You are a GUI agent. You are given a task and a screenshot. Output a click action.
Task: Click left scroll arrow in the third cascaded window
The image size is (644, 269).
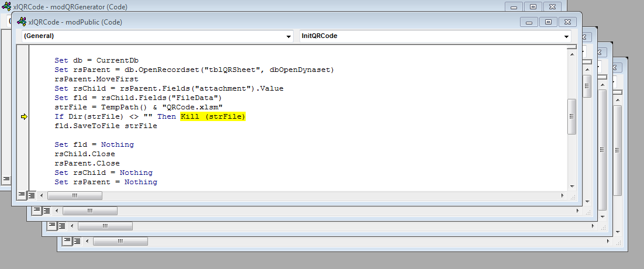(x=72, y=226)
